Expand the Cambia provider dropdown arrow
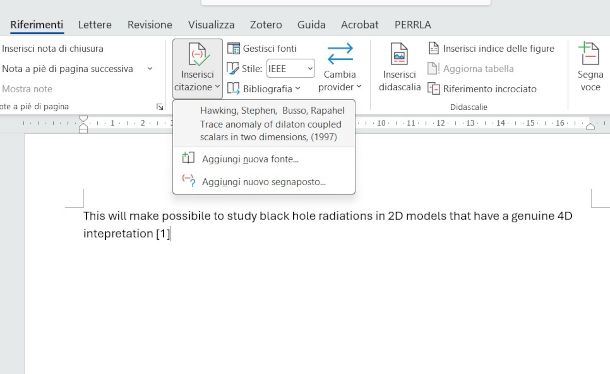Viewport: 610px width, 374px height. point(359,86)
